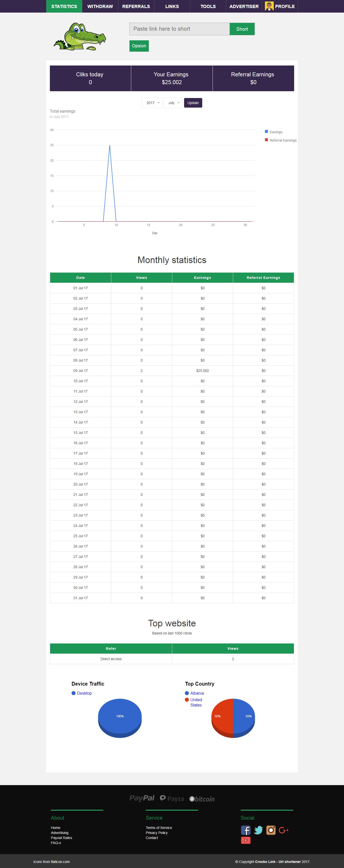
Task: Toggle Eanings series in chart legend
Action: [276, 132]
